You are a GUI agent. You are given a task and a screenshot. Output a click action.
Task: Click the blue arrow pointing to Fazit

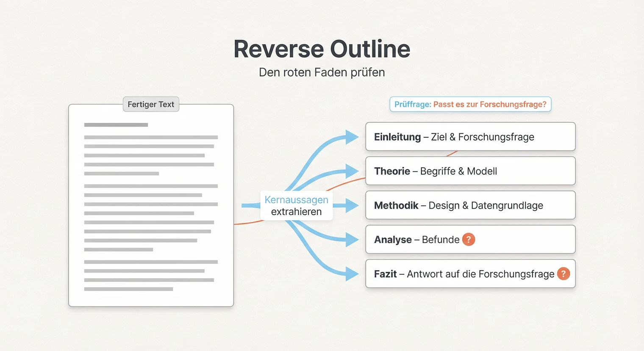pos(352,274)
